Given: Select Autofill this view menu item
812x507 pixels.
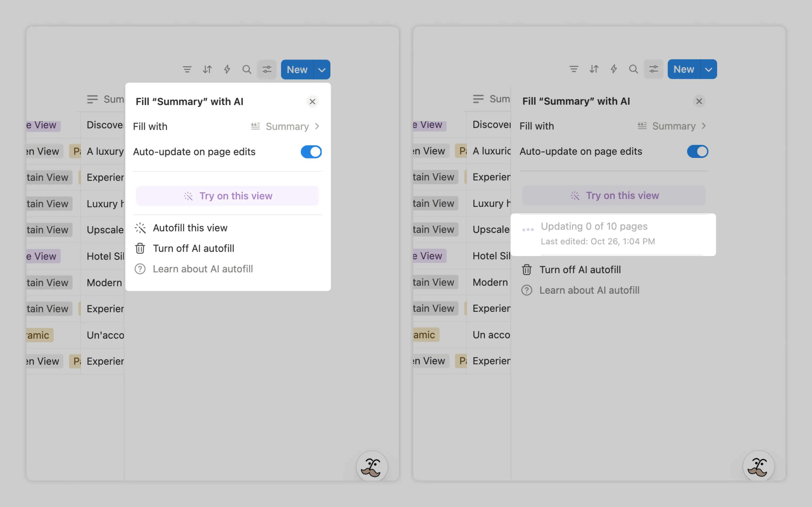Looking at the screenshot, I should (x=190, y=228).
